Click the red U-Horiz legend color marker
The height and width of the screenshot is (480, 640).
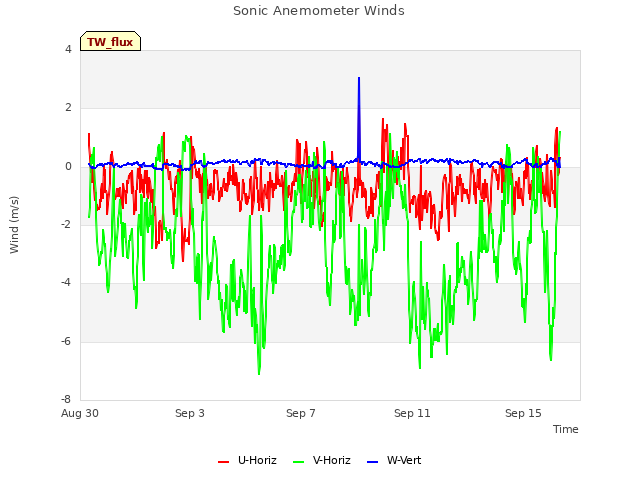(x=224, y=462)
